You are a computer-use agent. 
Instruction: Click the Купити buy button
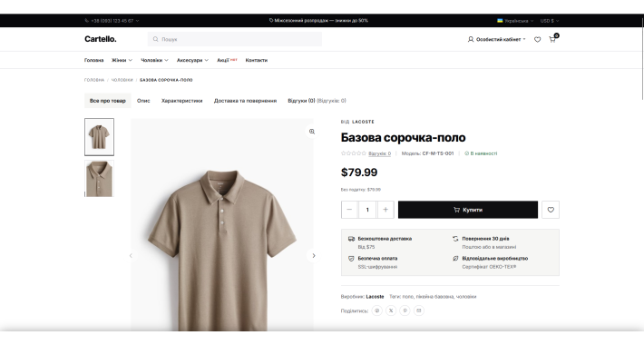tap(468, 210)
